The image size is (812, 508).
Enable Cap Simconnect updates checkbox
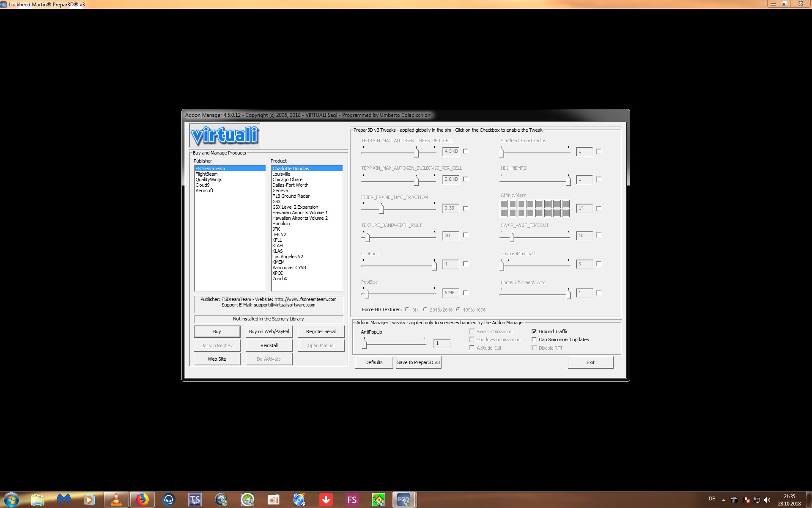click(534, 340)
